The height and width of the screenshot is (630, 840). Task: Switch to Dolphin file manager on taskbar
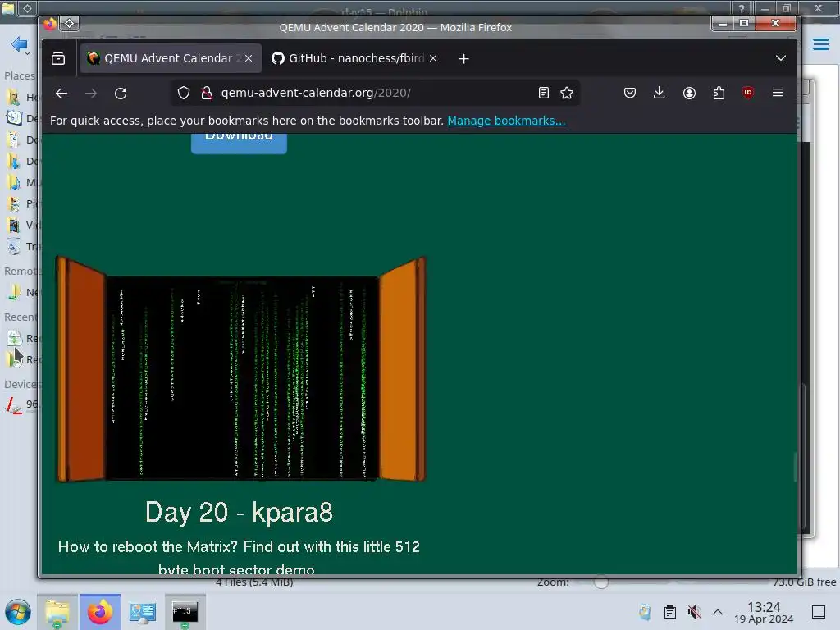(x=58, y=612)
